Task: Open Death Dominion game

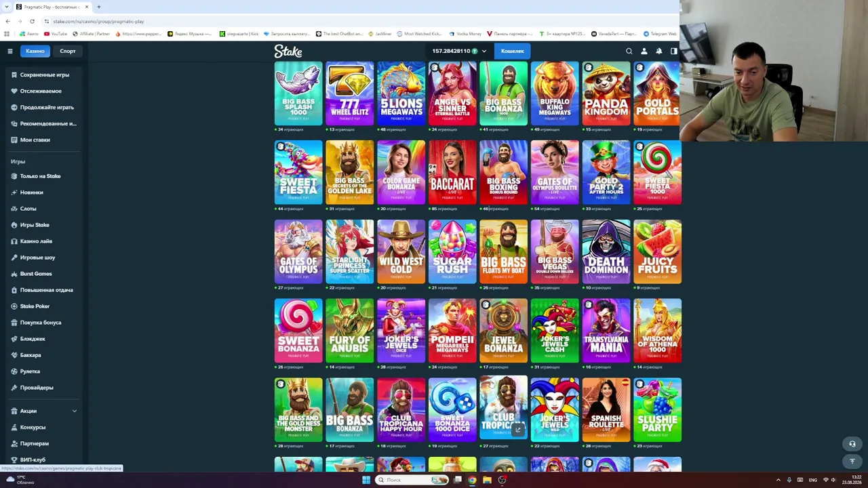Action: [606, 251]
